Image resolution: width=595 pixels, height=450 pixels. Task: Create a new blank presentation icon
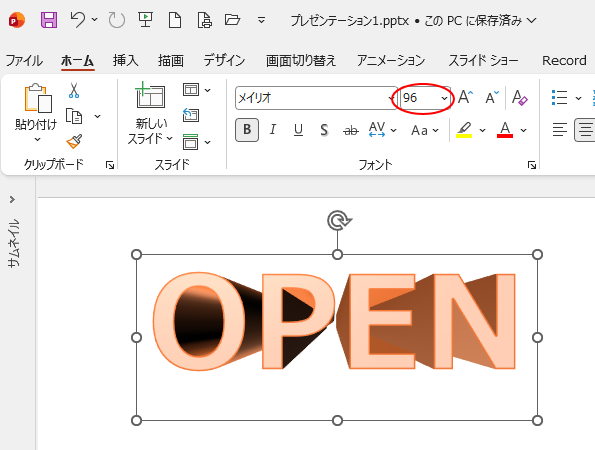tap(175, 20)
